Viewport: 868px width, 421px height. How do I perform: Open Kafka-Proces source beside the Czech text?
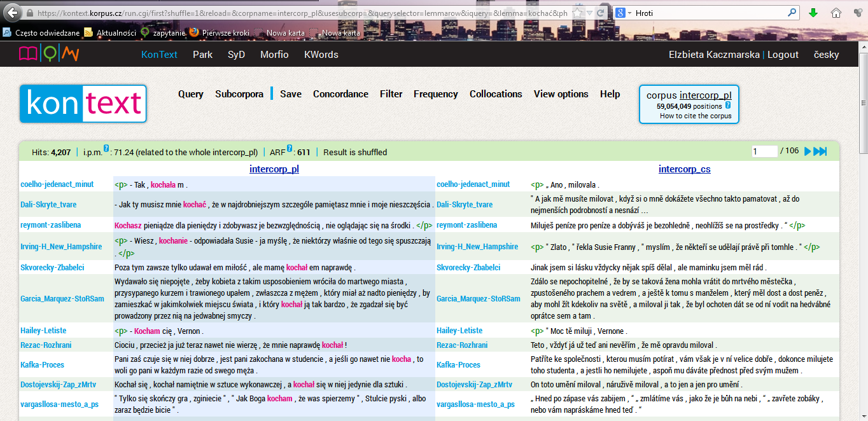tap(458, 365)
